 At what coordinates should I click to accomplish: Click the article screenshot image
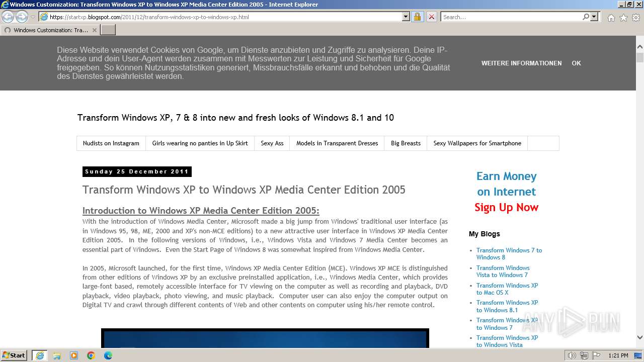(265, 338)
